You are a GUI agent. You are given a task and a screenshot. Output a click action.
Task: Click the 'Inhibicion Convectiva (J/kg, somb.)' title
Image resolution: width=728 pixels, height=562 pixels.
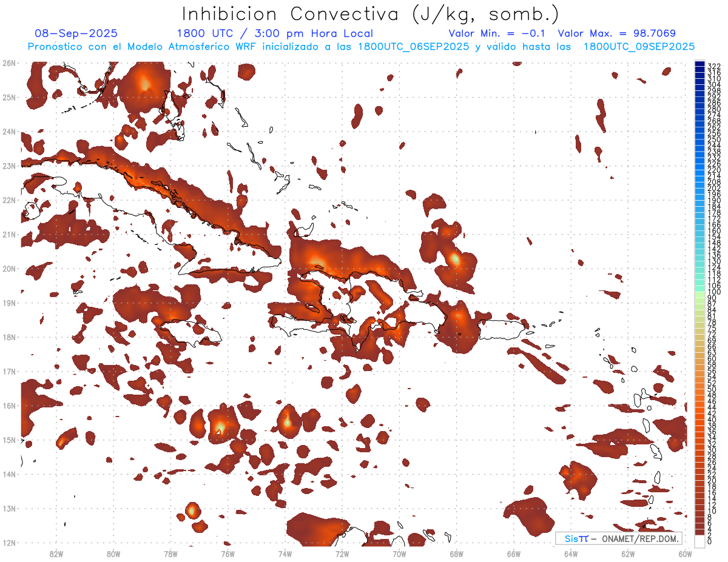pyautogui.click(x=370, y=14)
